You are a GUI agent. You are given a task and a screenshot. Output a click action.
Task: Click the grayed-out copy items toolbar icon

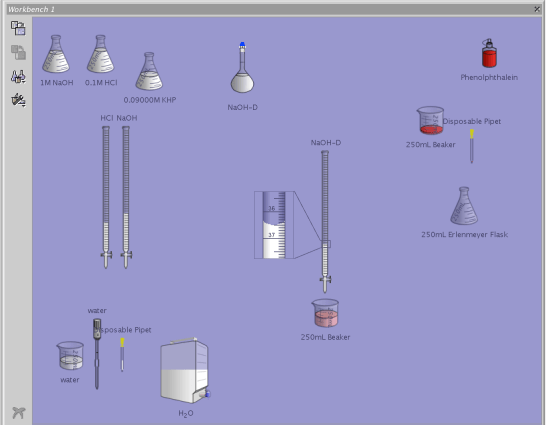click(x=18, y=52)
